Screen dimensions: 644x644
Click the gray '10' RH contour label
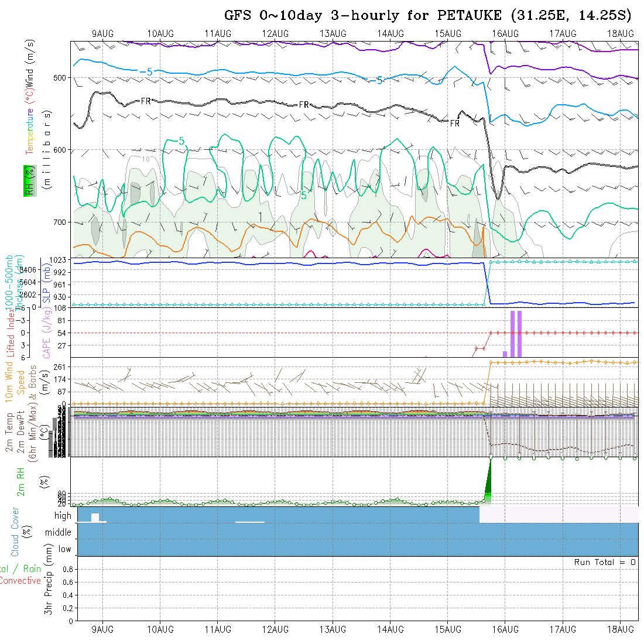(x=146, y=159)
